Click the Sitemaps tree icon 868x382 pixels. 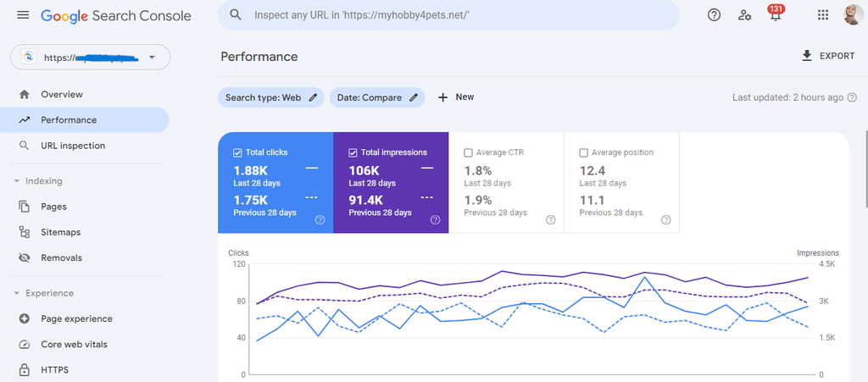pyautogui.click(x=24, y=232)
